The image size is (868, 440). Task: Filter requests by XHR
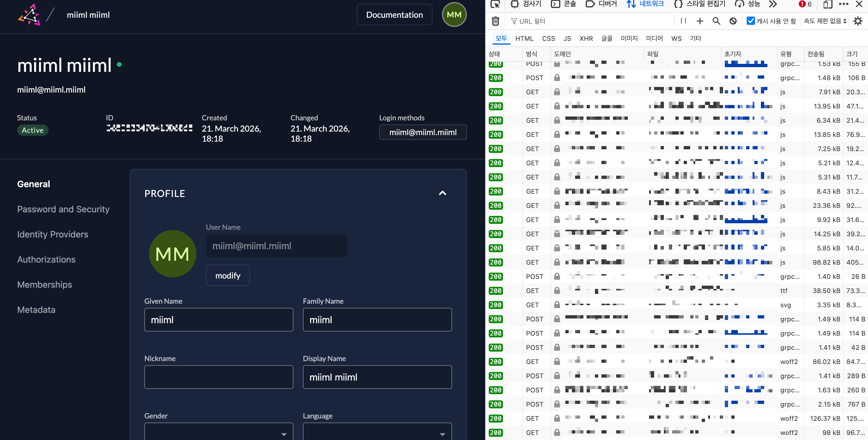click(x=586, y=38)
